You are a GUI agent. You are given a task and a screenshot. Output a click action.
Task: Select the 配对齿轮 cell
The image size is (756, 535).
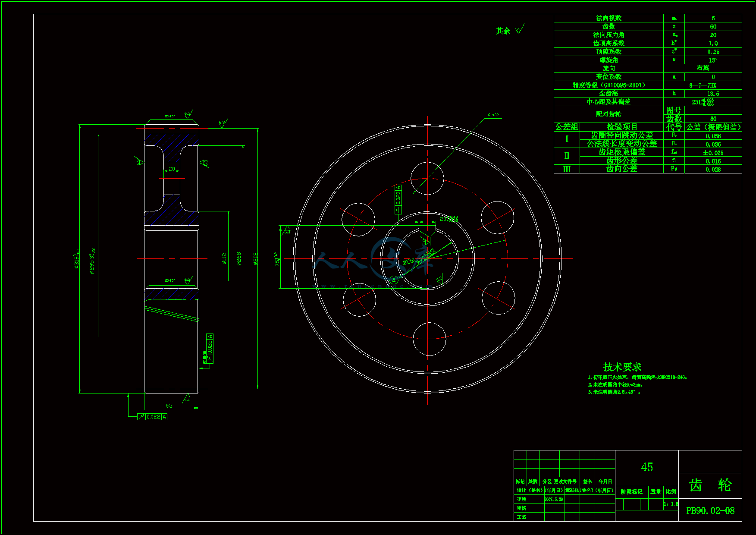[x=609, y=114]
